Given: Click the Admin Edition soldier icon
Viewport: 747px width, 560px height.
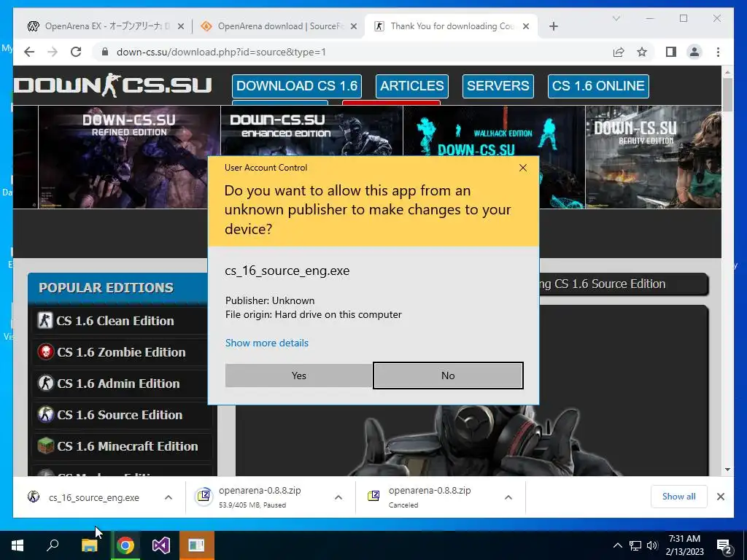Looking at the screenshot, I should coord(46,384).
